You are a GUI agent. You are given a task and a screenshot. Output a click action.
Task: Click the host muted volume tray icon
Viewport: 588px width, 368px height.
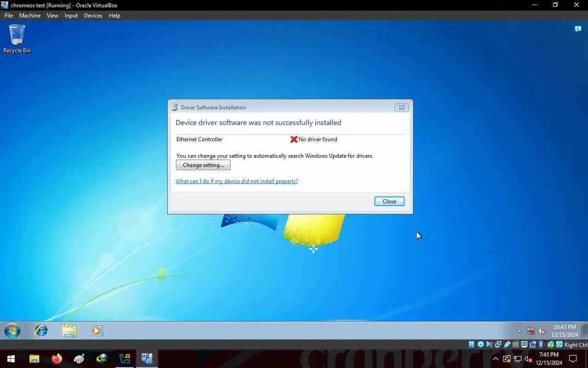coord(529,359)
